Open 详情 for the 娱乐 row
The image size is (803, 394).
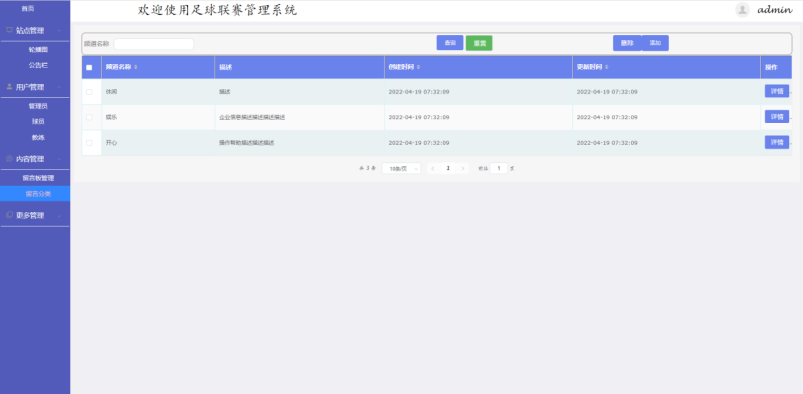[x=777, y=117]
